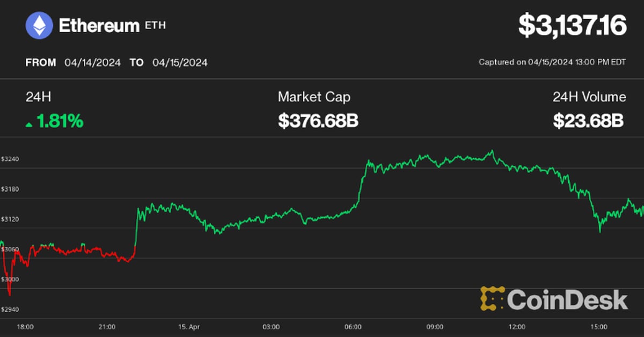Click the 18:00 time axis marker
The width and height of the screenshot is (644, 337).
click(x=26, y=326)
